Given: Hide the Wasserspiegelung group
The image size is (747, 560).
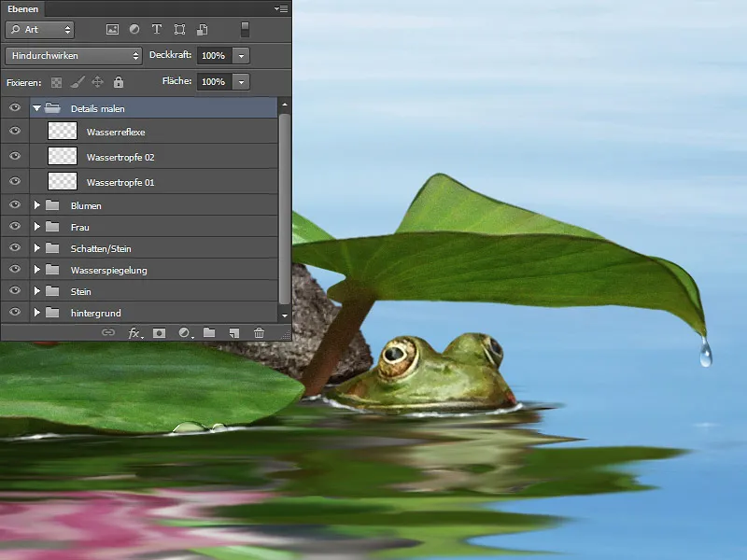Looking at the screenshot, I should pyautogui.click(x=15, y=269).
